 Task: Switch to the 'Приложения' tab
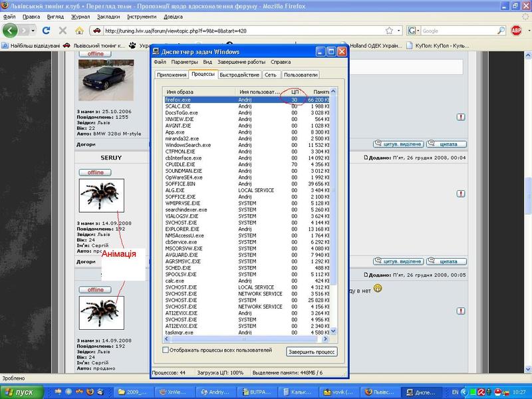coord(172,75)
